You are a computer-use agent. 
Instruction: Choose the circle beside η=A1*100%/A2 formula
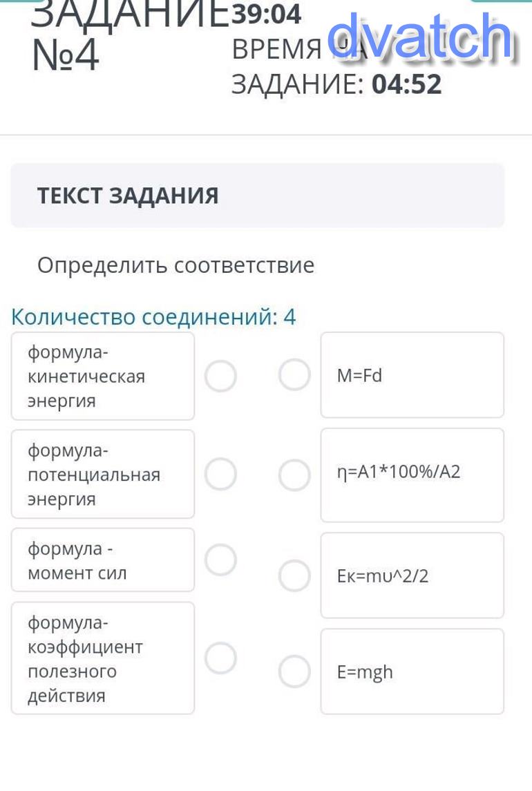pos(294,475)
